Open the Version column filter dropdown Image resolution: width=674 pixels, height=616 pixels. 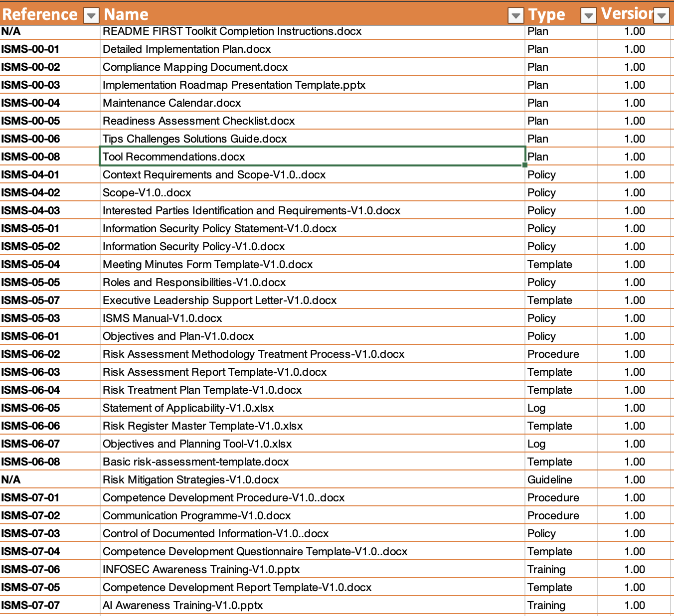662,16
